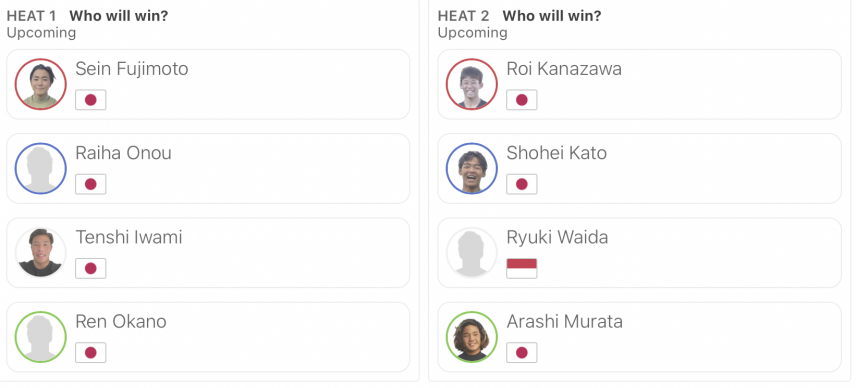Click the Japan flag under Arashi Murata
This screenshot has height=388, width=856.
click(x=522, y=353)
